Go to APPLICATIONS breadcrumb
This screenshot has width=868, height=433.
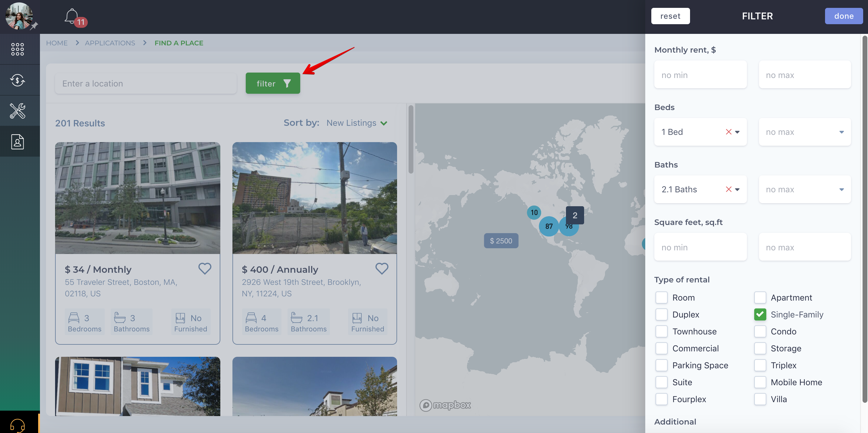click(x=110, y=43)
